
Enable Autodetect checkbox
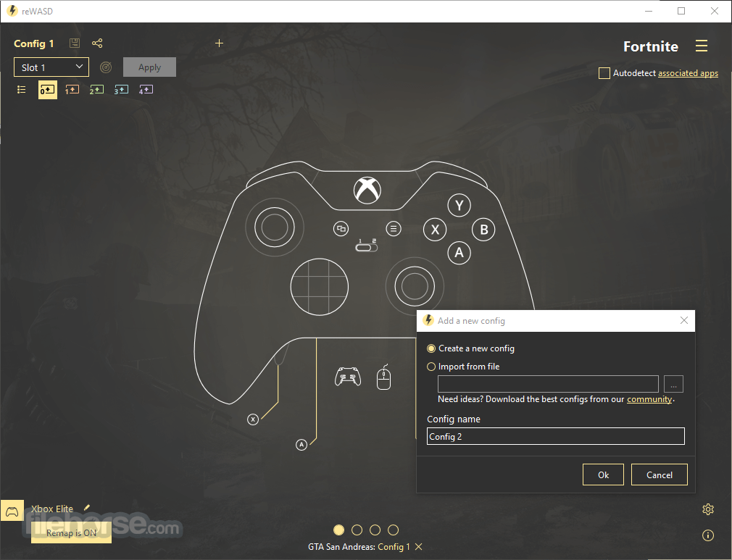(x=604, y=73)
